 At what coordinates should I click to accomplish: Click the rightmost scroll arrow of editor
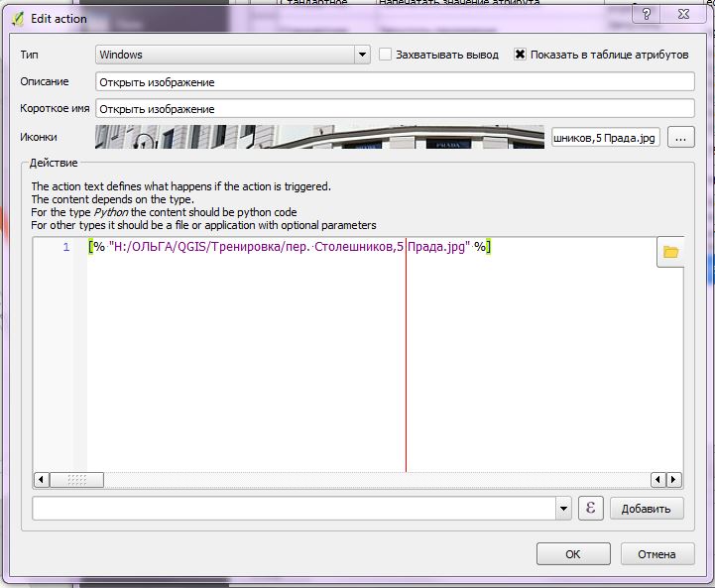(x=673, y=480)
